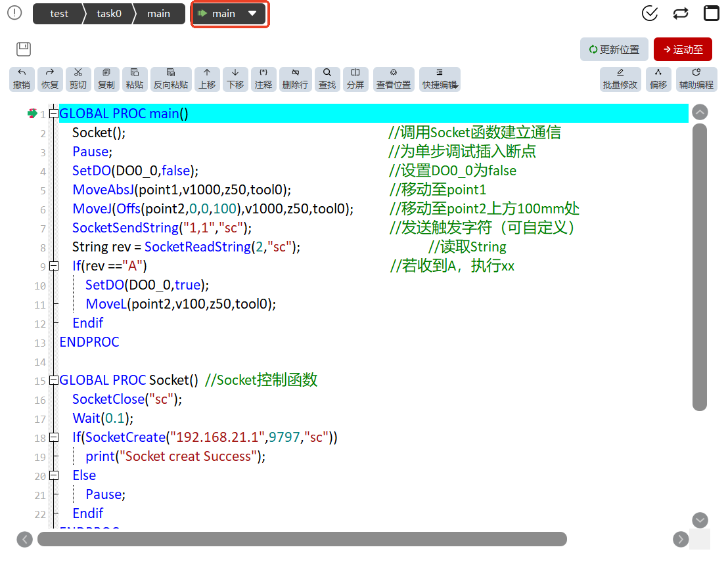Delete line with 删除行 button
Screen dimensions: 728x564
[x=295, y=79]
